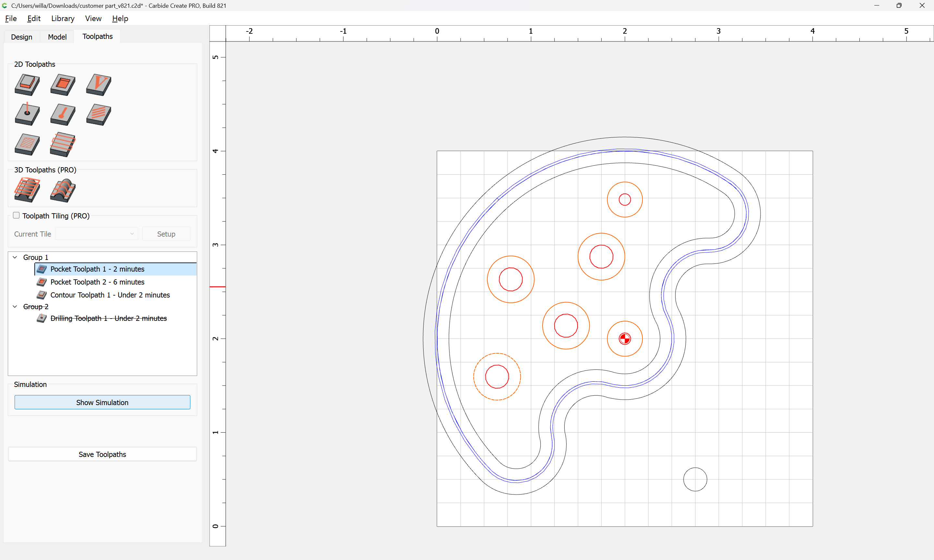Open the Library menu
Screen dimensions: 934x560
coord(63,18)
